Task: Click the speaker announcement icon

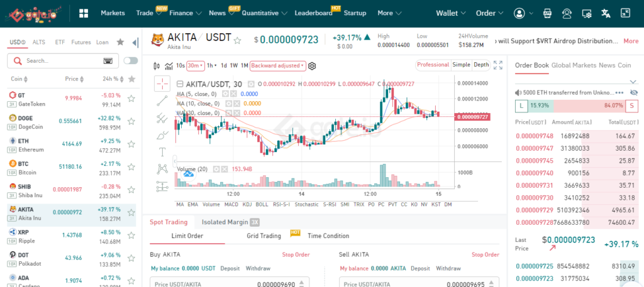Action: pos(518,93)
